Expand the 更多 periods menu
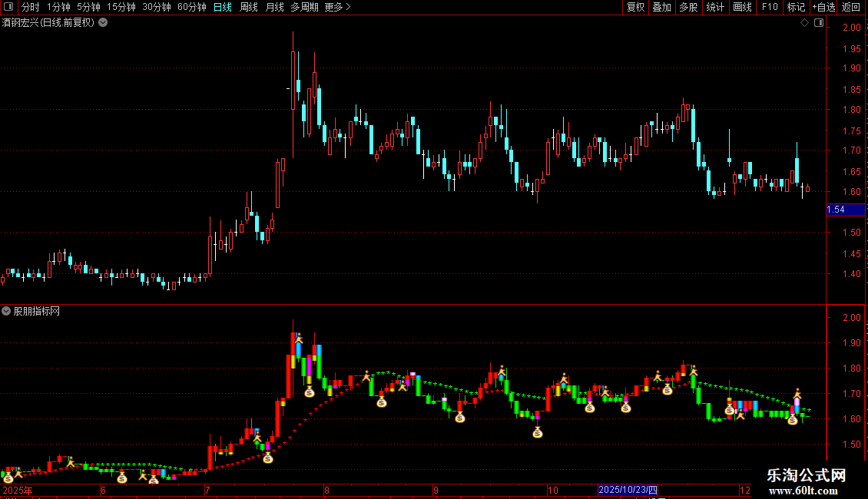Screen dimensions: 868x499 pos(337,7)
